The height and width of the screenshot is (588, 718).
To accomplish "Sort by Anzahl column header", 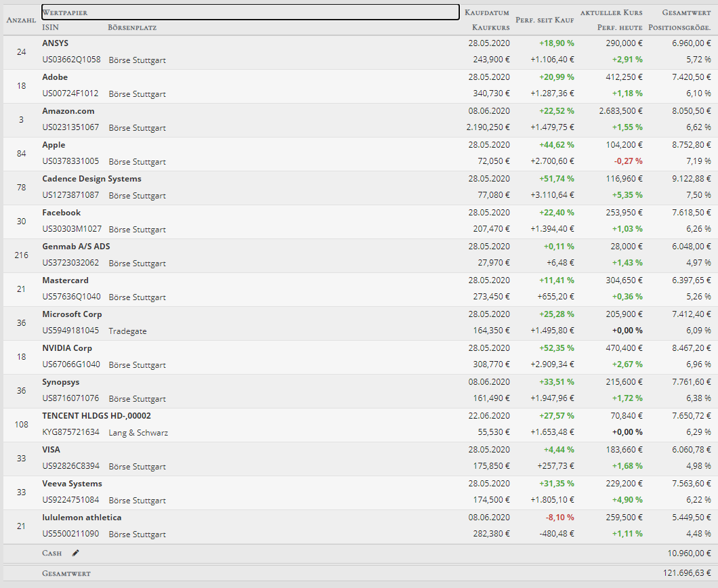I will click(x=20, y=20).
